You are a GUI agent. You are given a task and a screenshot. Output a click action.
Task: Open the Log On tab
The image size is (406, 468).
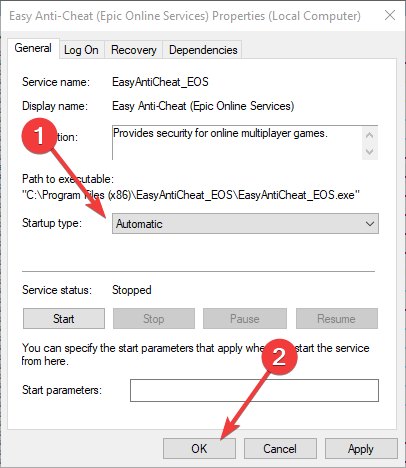[x=81, y=50]
